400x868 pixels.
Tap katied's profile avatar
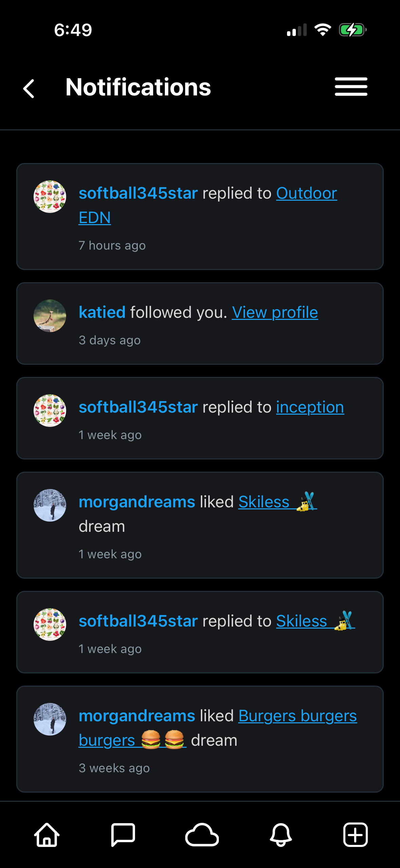(50, 316)
